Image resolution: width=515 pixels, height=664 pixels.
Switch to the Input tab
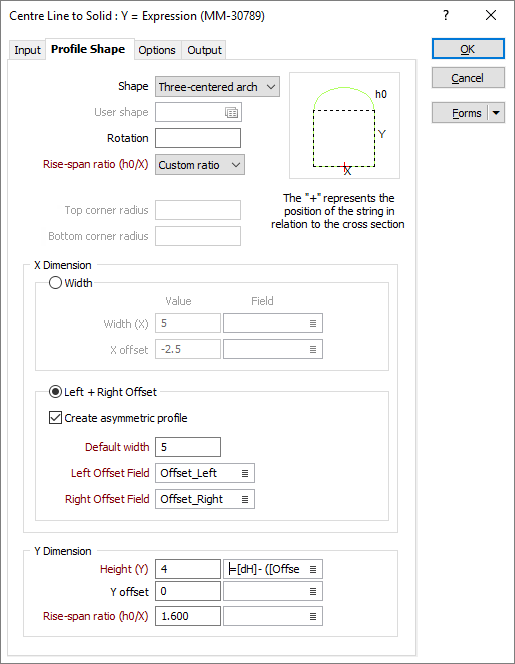pos(27,50)
